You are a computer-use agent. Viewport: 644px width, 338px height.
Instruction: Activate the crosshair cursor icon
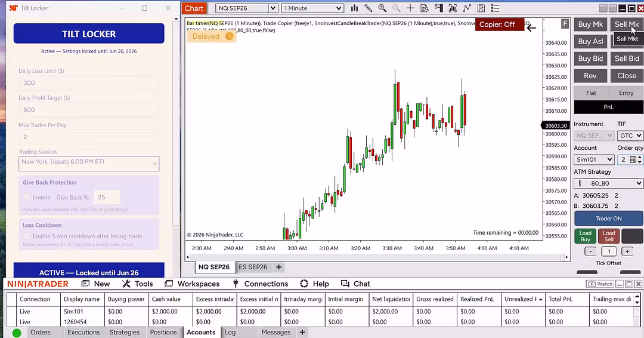coord(410,8)
